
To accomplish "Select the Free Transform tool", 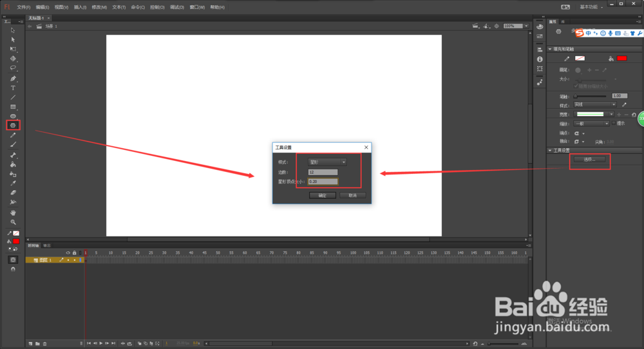I will pos(13,50).
